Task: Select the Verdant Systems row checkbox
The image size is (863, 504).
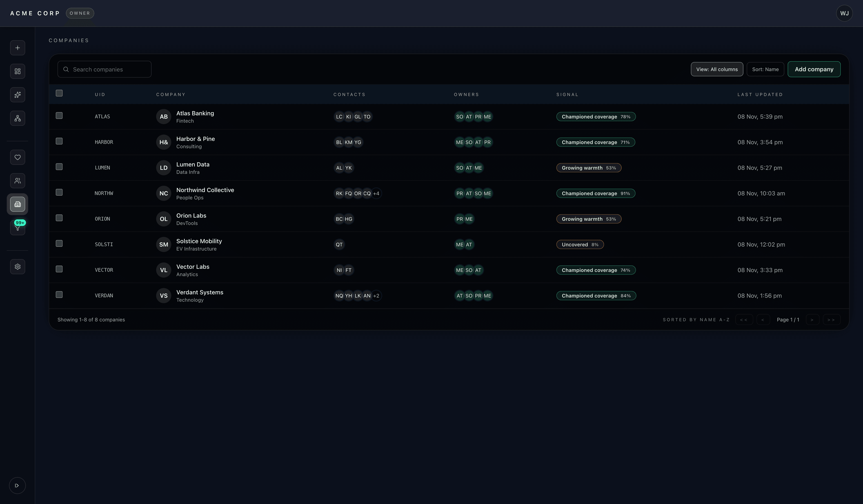Action: (x=59, y=295)
